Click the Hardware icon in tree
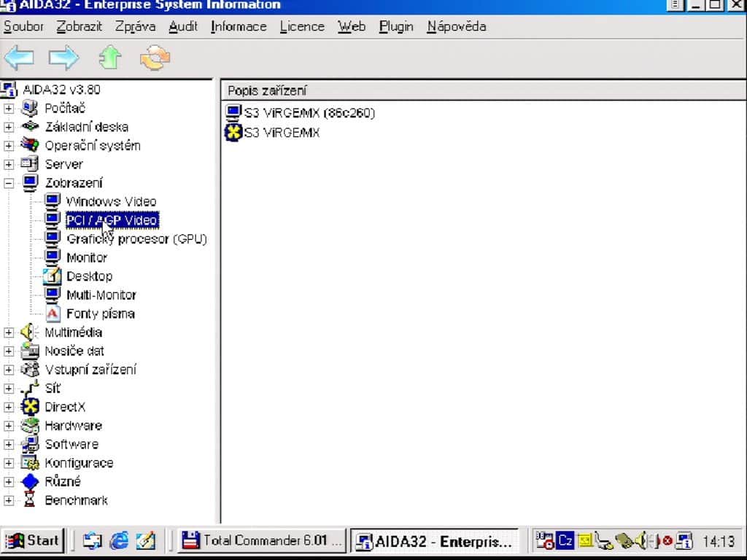The image size is (747, 560). tap(30, 425)
